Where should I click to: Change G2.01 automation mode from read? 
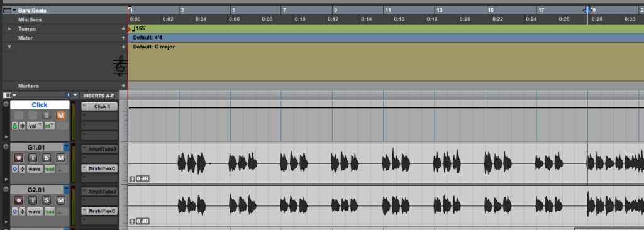tap(50, 212)
